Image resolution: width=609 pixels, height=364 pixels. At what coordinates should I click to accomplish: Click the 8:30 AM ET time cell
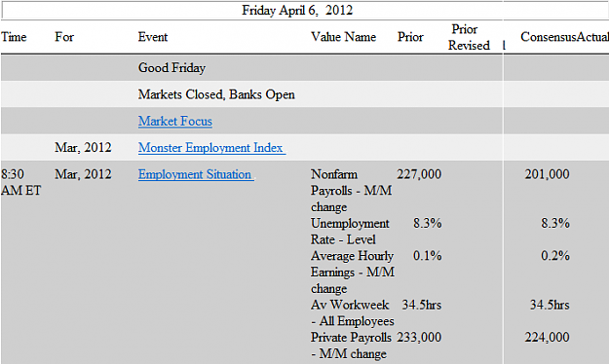21,182
